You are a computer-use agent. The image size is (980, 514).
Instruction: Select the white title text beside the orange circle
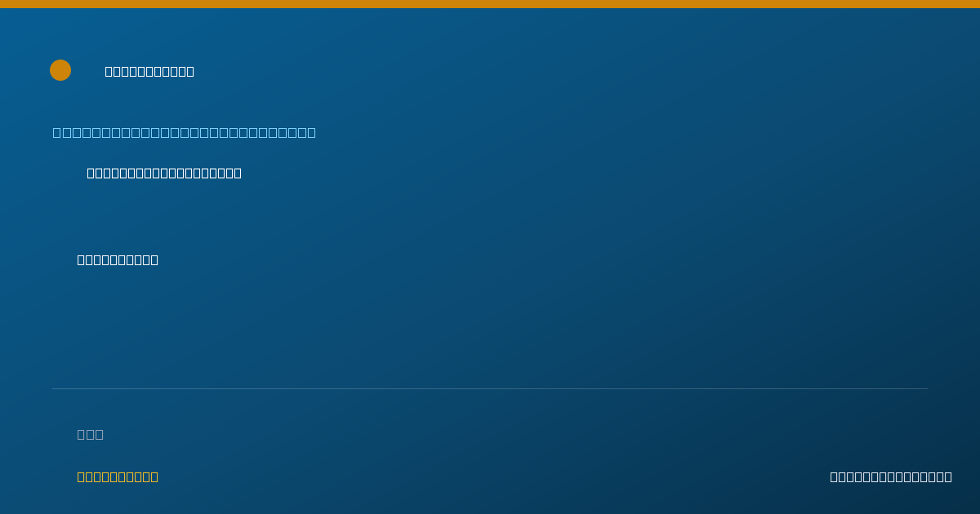point(149,71)
